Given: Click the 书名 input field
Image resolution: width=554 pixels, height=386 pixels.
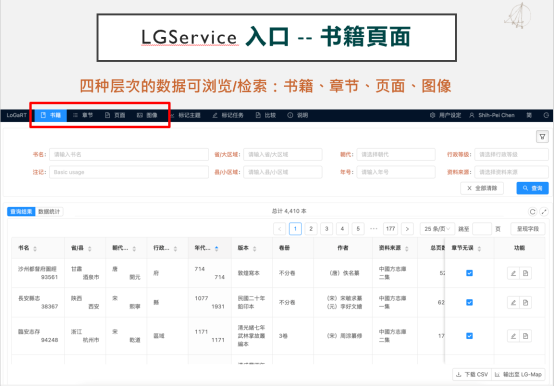Looking at the screenshot, I should 129,154.
